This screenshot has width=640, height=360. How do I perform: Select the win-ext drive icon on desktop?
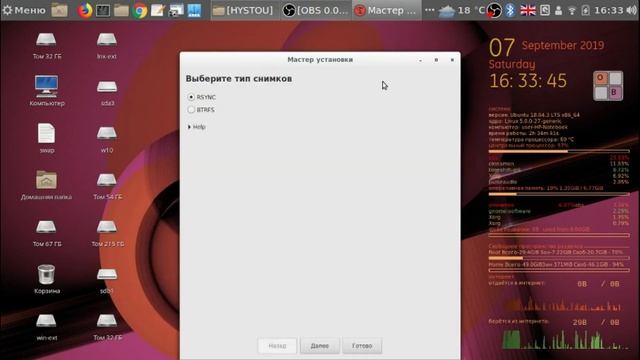(x=47, y=327)
